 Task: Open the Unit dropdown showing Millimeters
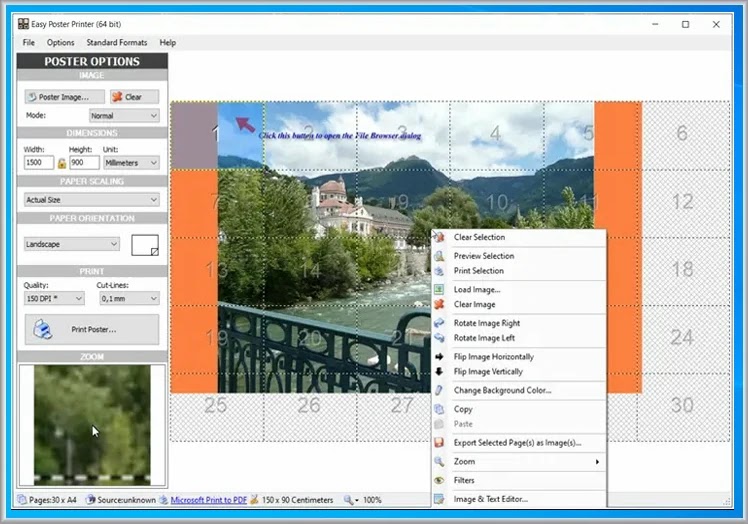coord(131,163)
